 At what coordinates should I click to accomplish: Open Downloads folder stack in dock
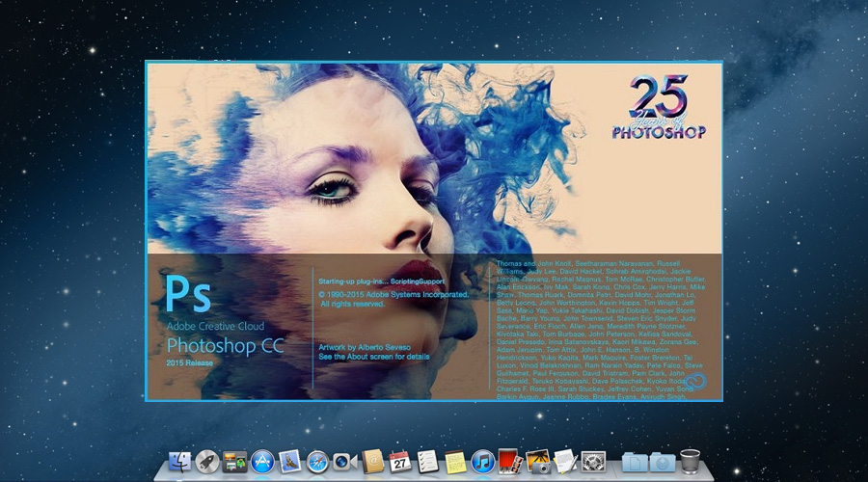point(662,462)
